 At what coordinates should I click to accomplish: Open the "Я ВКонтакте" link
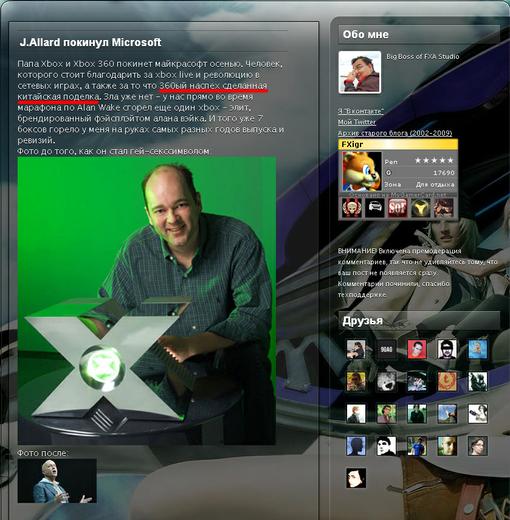[x=361, y=111]
